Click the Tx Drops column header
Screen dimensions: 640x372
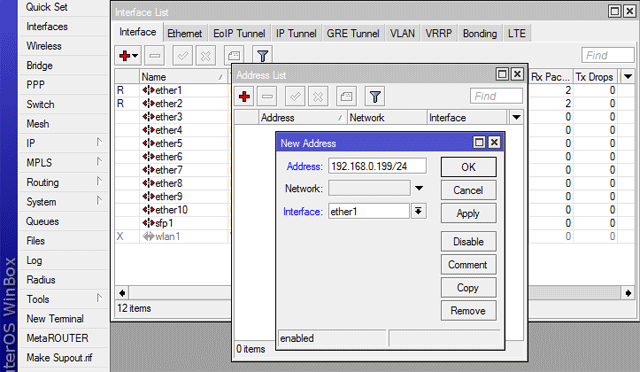pos(595,76)
